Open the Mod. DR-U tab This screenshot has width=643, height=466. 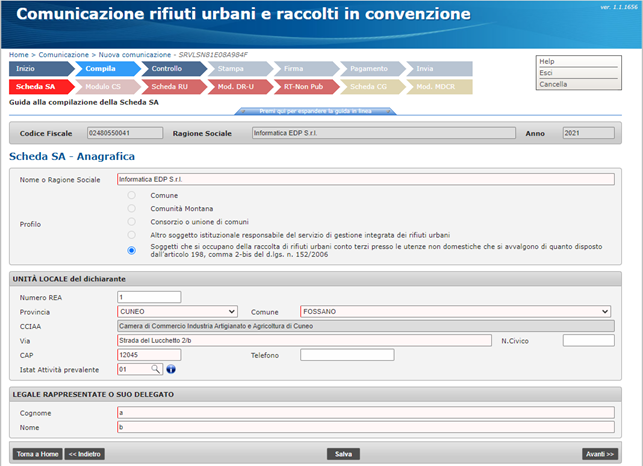(237, 87)
